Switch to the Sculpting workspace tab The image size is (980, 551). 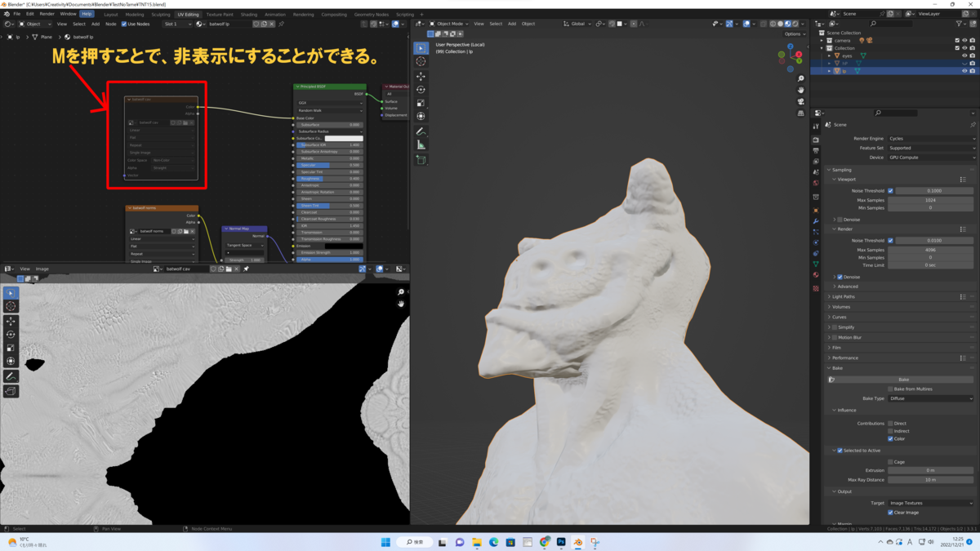161,14
